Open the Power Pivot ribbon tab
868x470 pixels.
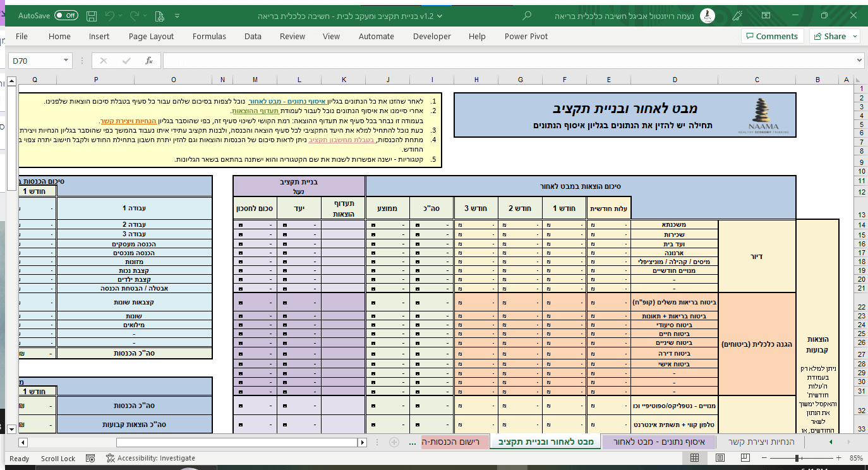526,37
